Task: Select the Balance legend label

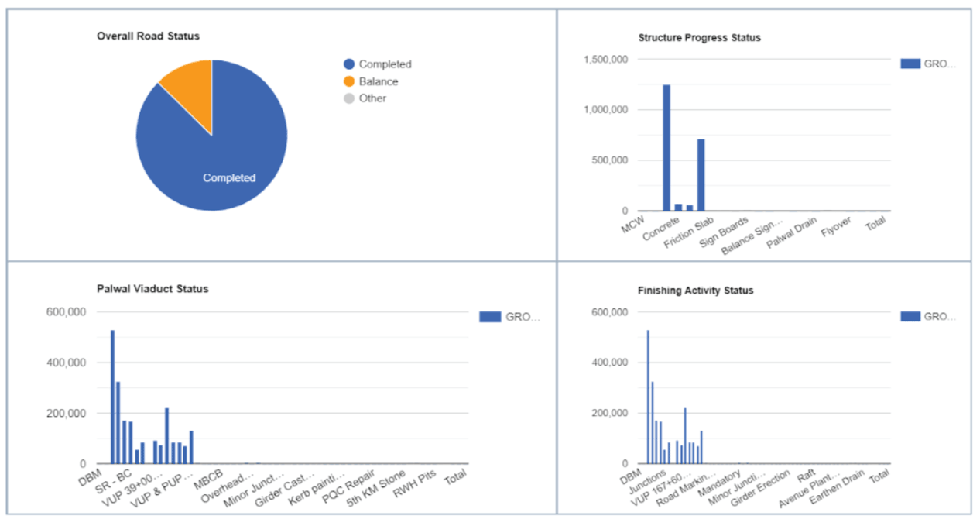Action: click(379, 81)
